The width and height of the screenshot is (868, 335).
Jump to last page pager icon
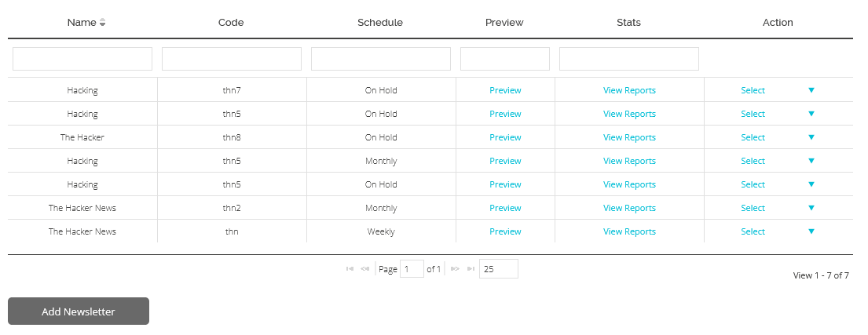tap(471, 268)
